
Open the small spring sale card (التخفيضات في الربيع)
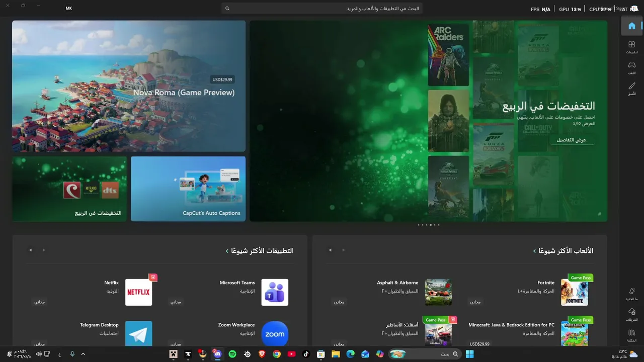point(69,189)
